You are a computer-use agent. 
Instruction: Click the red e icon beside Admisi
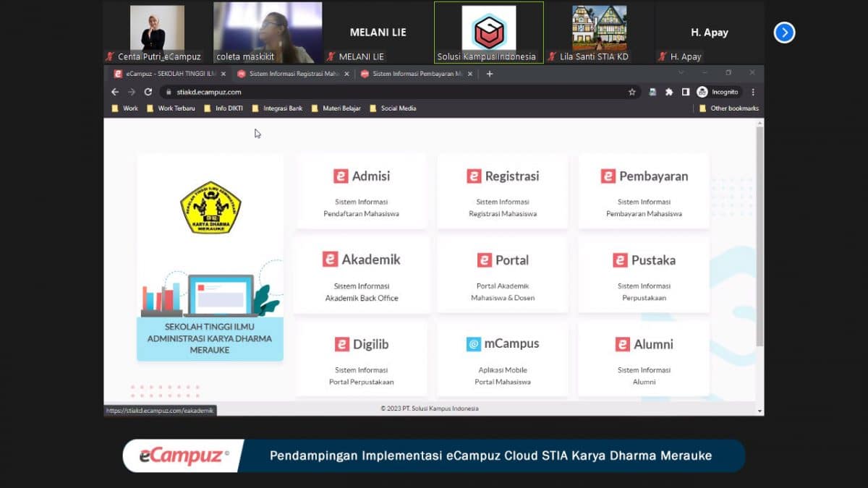point(341,176)
